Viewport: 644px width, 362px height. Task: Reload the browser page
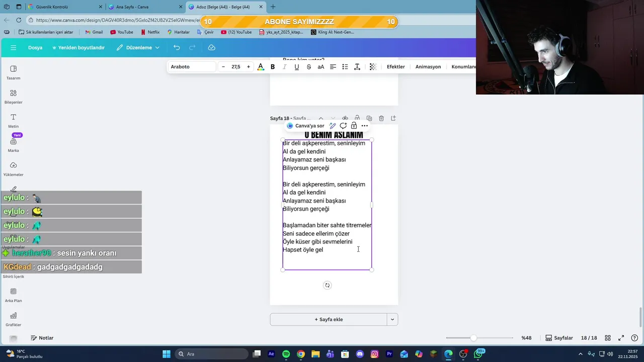19,20
